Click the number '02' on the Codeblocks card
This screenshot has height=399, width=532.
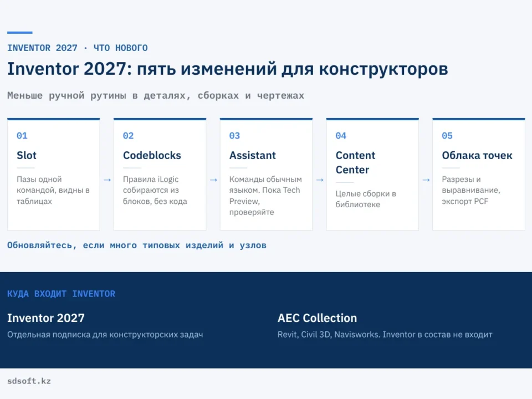pyautogui.click(x=128, y=136)
